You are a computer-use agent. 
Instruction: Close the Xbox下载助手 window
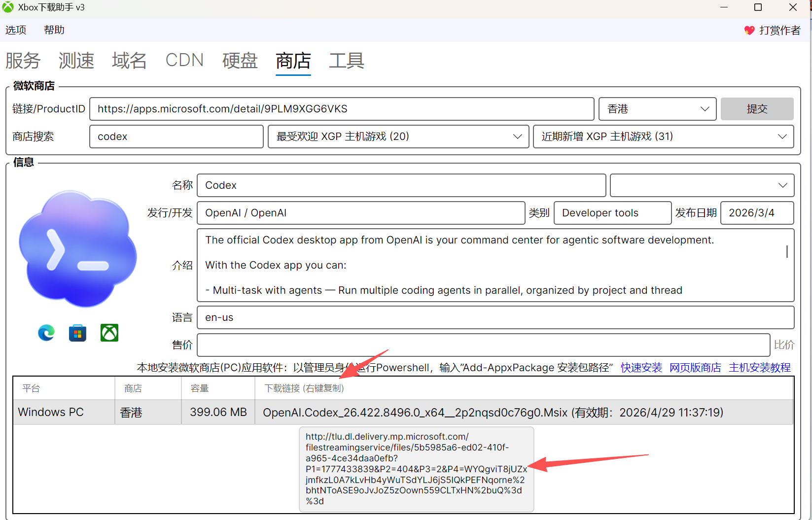pyautogui.click(x=793, y=7)
